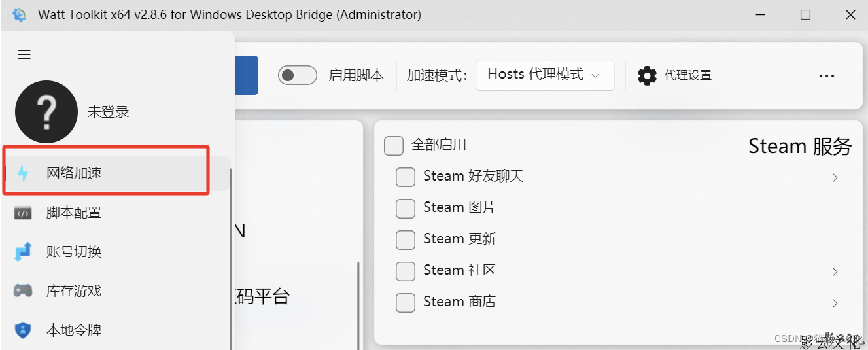The height and width of the screenshot is (350, 868).
Task: Expand the Steam 好友聊天 chevron
Action: click(x=835, y=177)
